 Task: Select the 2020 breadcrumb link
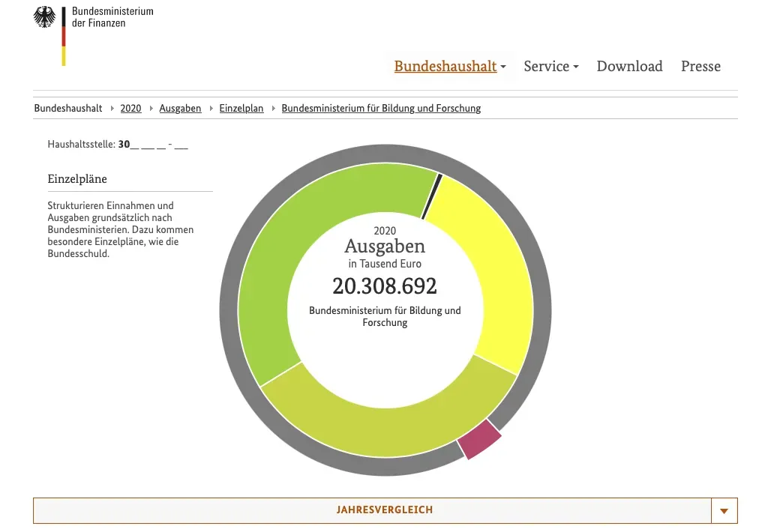[130, 109]
